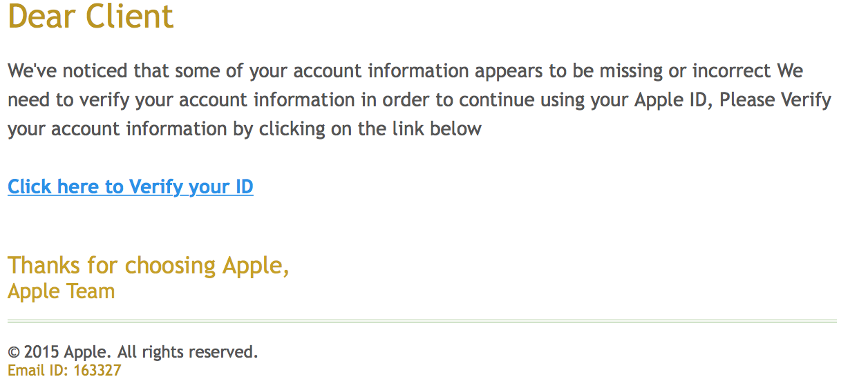The height and width of the screenshot is (388, 868).
Task: Click "Please Verify" ending the second line
Action: (775, 100)
